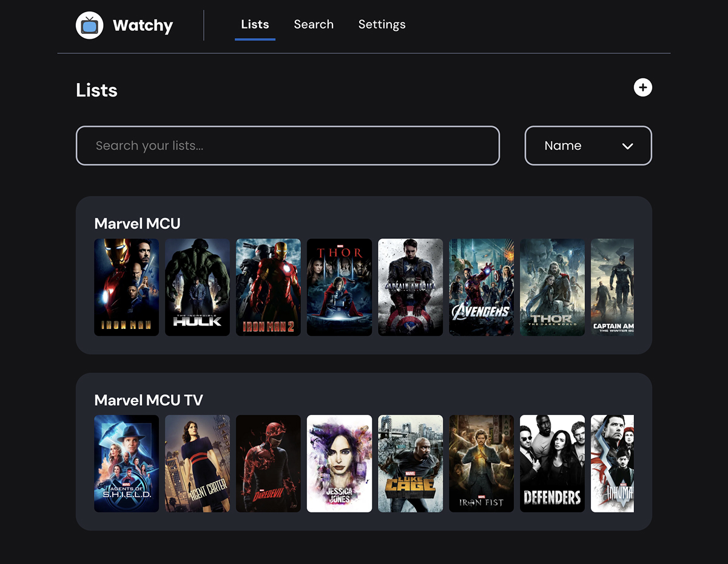The height and width of the screenshot is (564, 728).
Task: Open the Defenders poster
Action: click(552, 463)
